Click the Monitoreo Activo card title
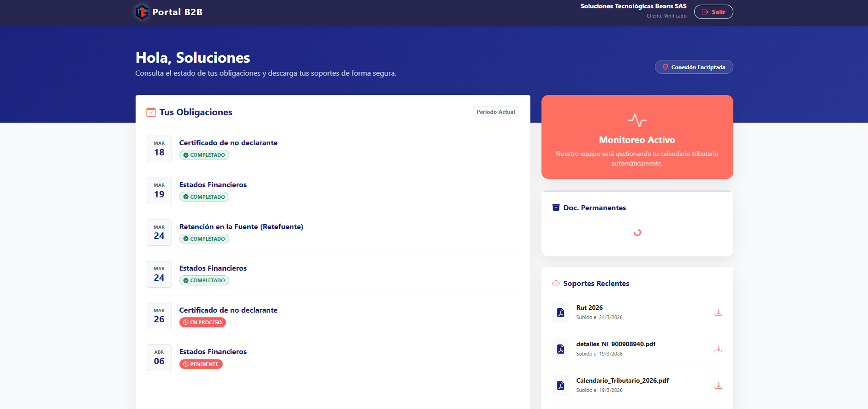Screen dimensions: 868x409 [637, 140]
